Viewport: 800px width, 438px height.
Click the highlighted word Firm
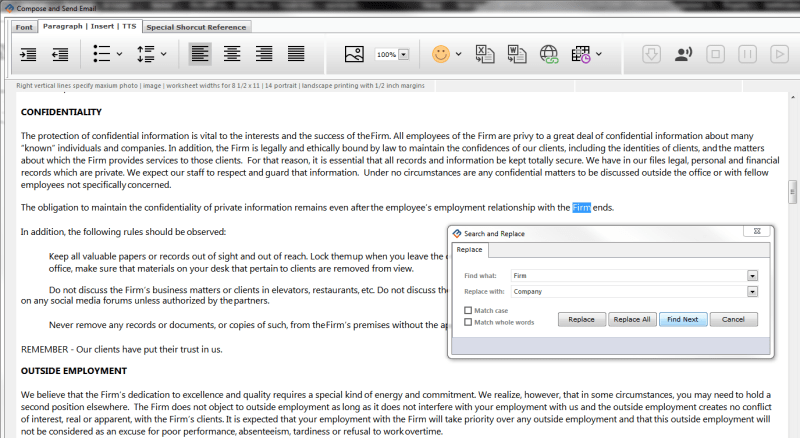tap(581, 208)
